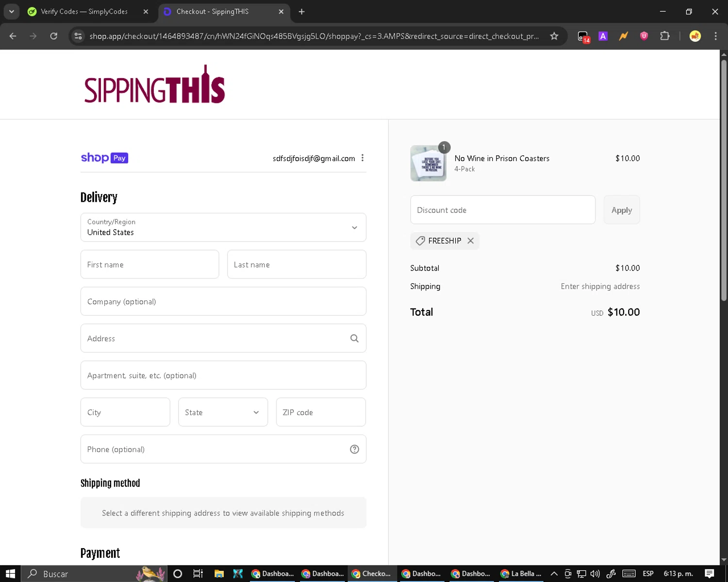The width and height of the screenshot is (728, 582).
Task: Switch to the Checko... taskbar window
Action: click(x=372, y=574)
